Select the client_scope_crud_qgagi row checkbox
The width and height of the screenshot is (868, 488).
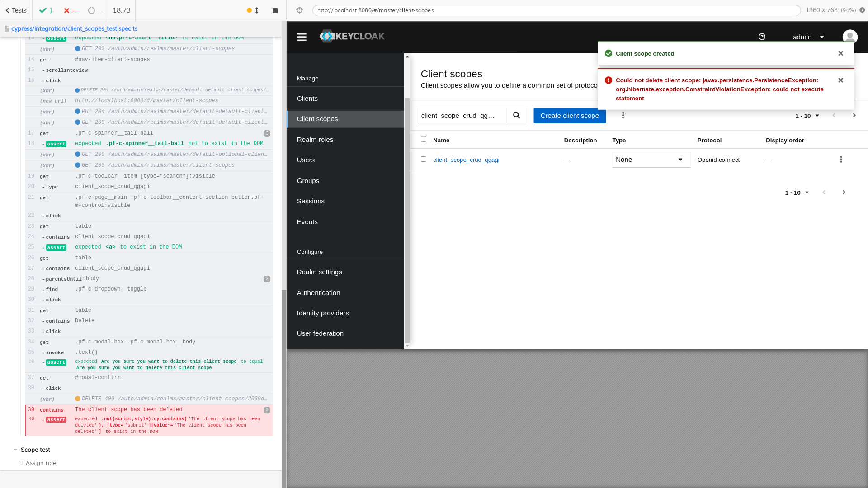coord(424,159)
